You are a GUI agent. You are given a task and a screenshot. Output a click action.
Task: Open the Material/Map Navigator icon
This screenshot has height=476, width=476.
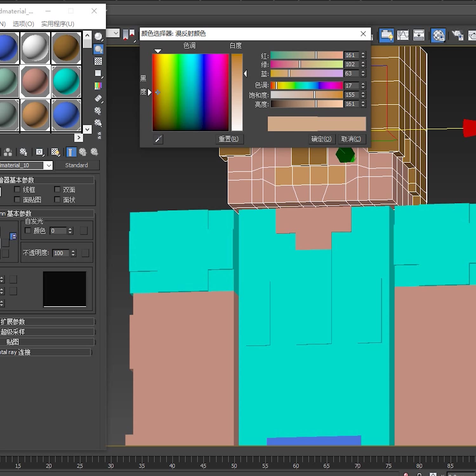tap(99, 136)
